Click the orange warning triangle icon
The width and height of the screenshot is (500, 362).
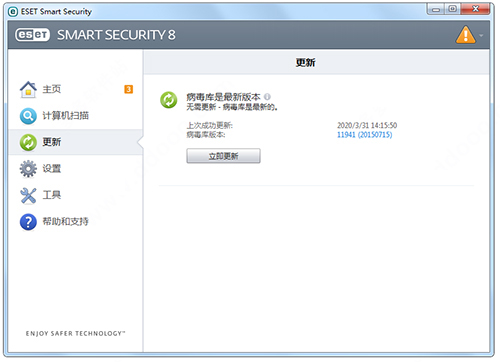point(465,35)
